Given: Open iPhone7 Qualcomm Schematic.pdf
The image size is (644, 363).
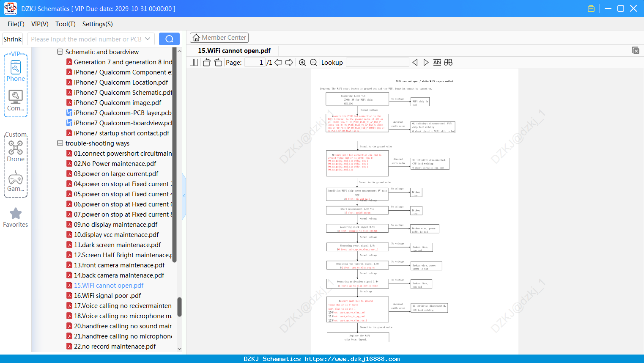Looking at the screenshot, I should pos(119,93).
